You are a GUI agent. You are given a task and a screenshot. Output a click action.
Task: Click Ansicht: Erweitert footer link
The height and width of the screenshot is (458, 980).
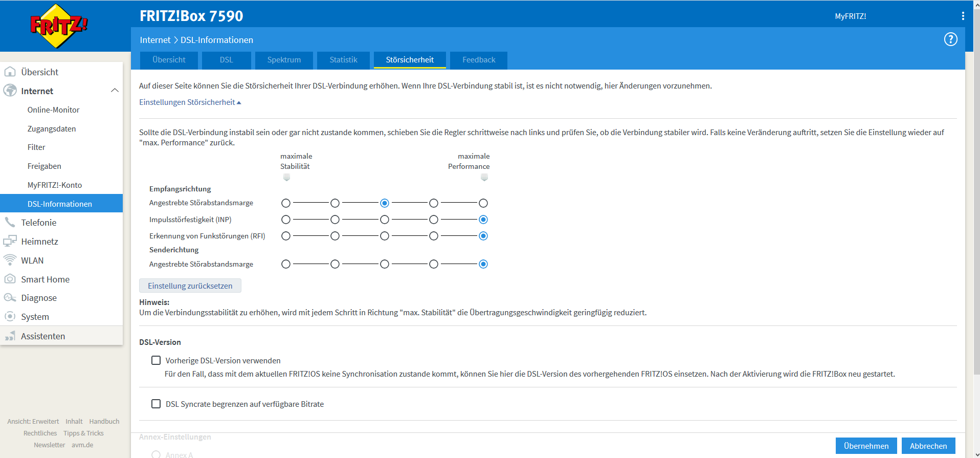33,421
